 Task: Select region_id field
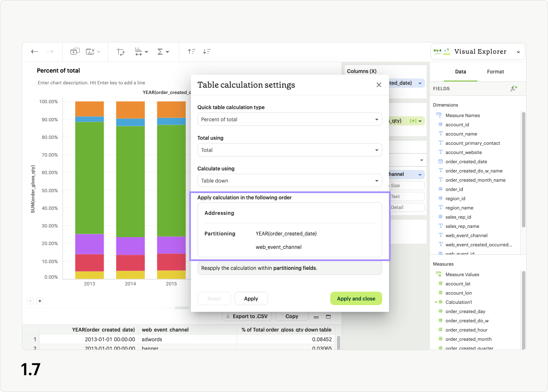coord(455,199)
